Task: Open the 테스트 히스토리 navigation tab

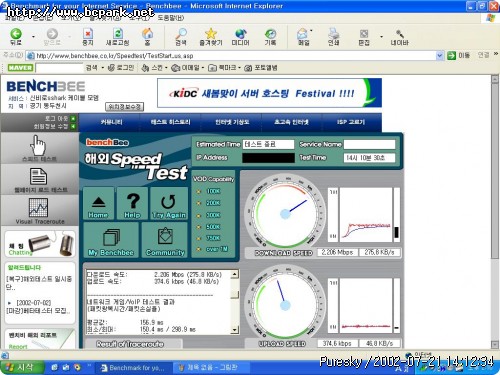Action: (170, 122)
